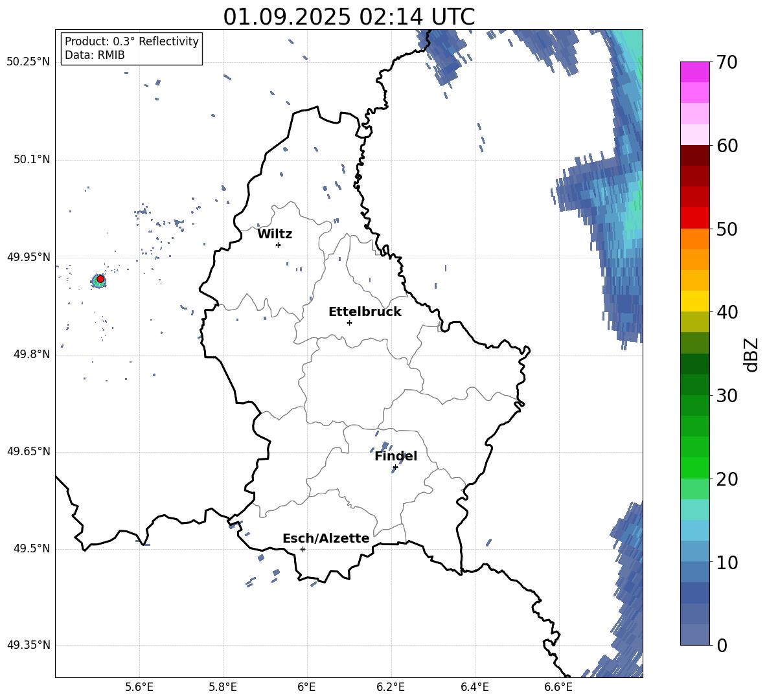Click the Data: RMIB text
This screenshot has width=767, height=700.
pyautogui.click(x=95, y=55)
